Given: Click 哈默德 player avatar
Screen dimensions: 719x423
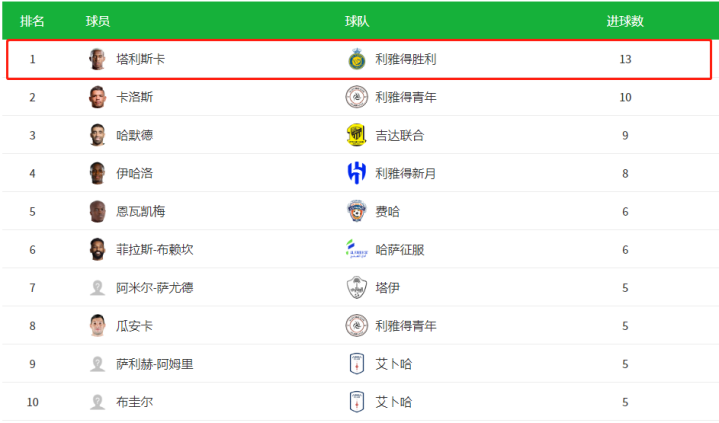Looking at the screenshot, I should click(x=97, y=135).
